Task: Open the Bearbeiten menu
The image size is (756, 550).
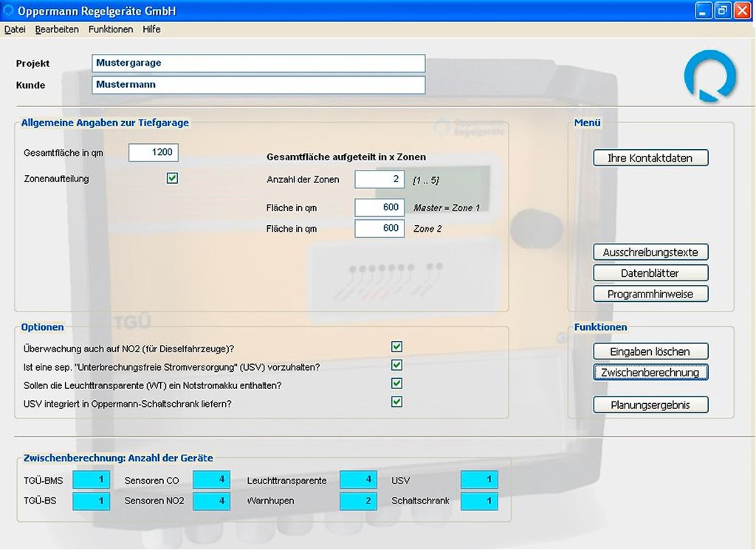Action: (x=57, y=30)
